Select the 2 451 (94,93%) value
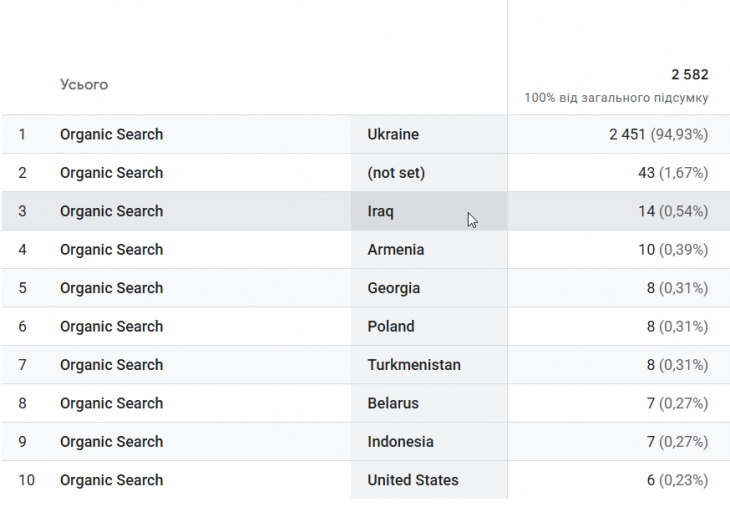Image resolution: width=730 pixels, height=512 pixels. pos(659,135)
